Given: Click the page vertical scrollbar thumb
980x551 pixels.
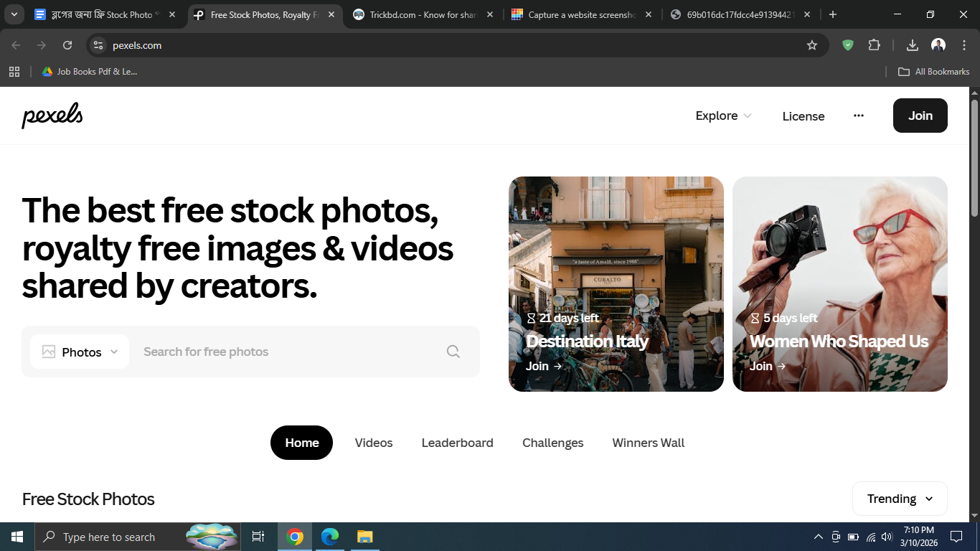Looking at the screenshot, I should point(974,158).
